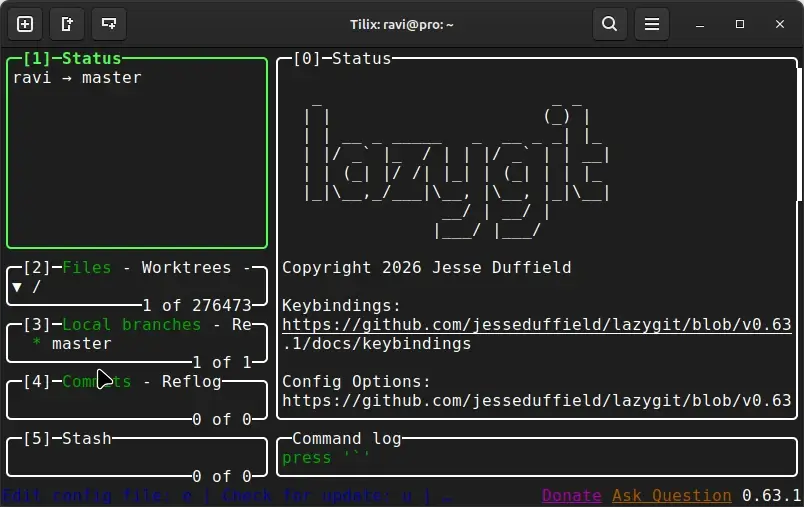Select the Commits tab in panel 4

(x=96, y=381)
